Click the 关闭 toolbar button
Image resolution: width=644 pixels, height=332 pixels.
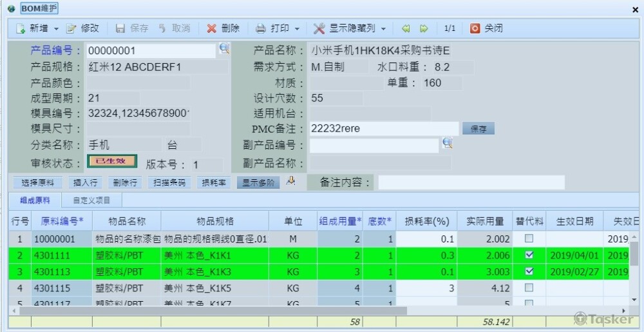[x=487, y=28]
